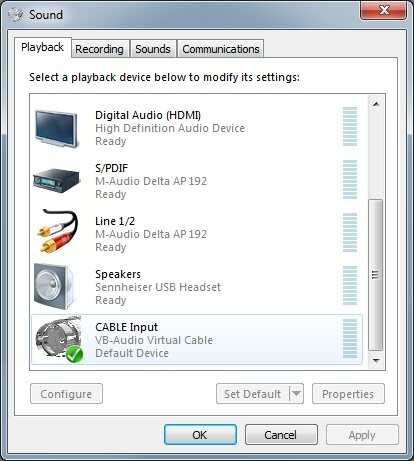The height and width of the screenshot is (461, 414).
Task: Select the Digital Audio (HDMI) monitor icon
Action: tap(57, 129)
